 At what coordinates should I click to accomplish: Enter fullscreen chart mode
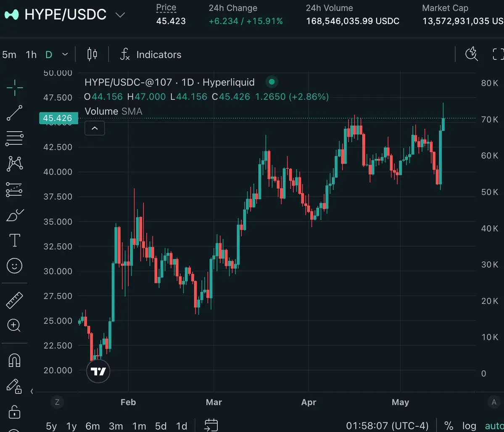(498, 54)
